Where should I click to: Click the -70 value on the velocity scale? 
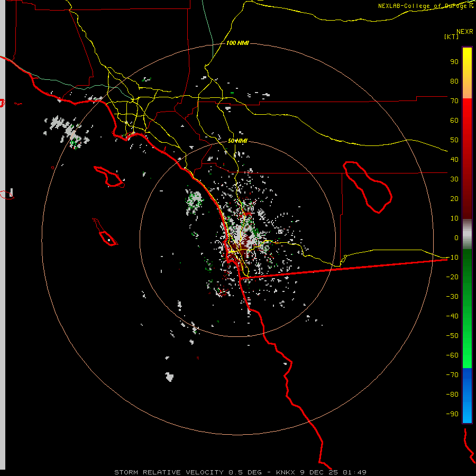(x=452, y=375)
